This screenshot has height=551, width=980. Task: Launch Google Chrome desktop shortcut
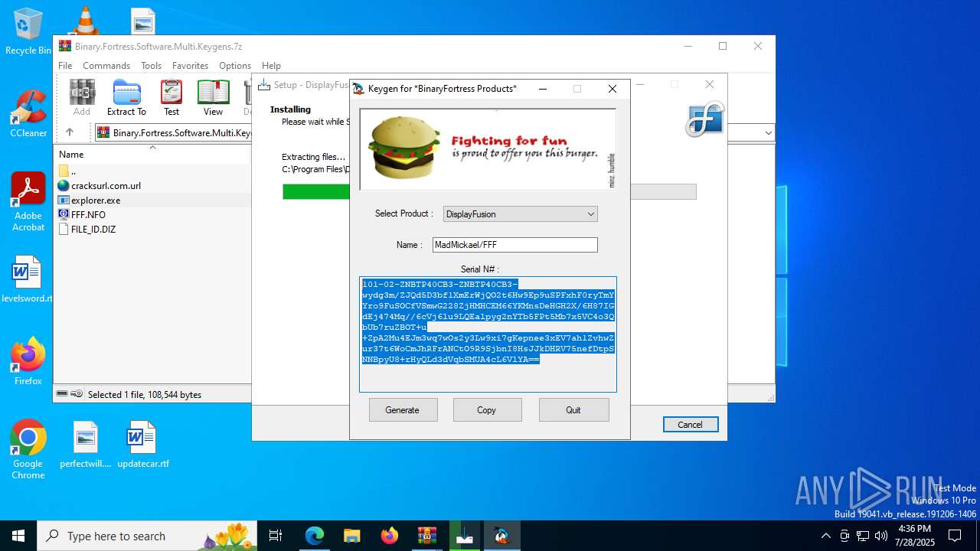pos(28,450)
